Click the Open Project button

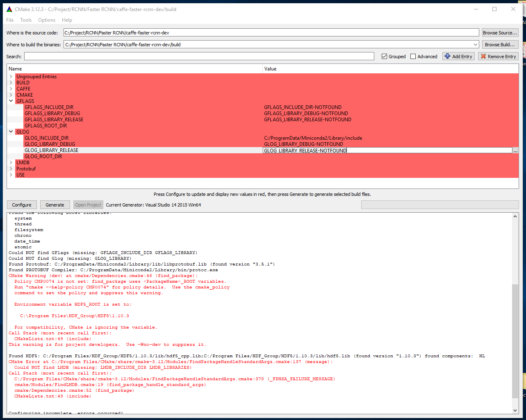88,205
